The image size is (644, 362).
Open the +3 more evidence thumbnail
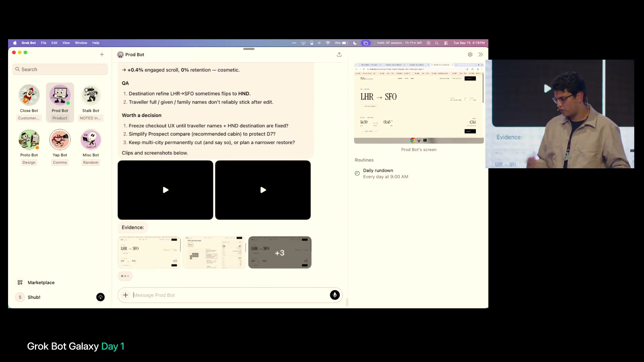tap(280, 252)
